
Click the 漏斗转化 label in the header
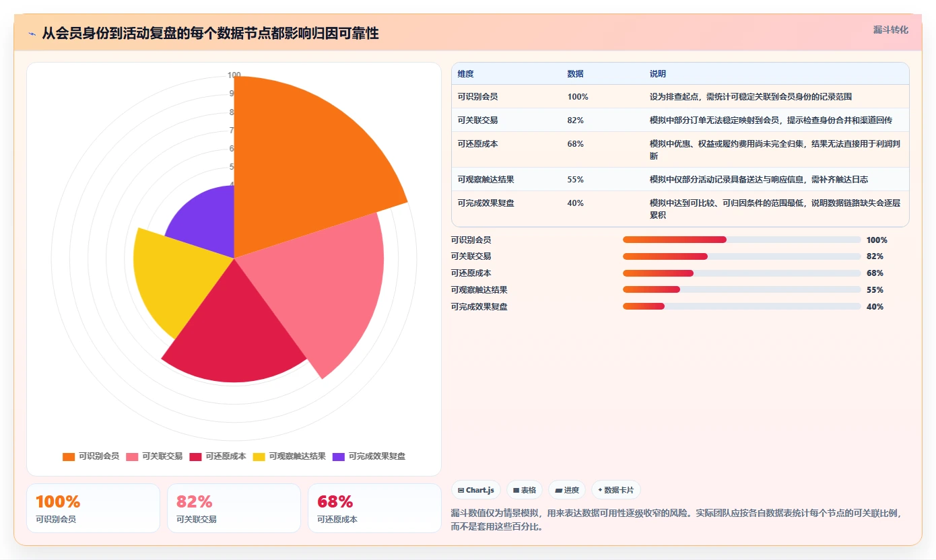coord(891,30)
